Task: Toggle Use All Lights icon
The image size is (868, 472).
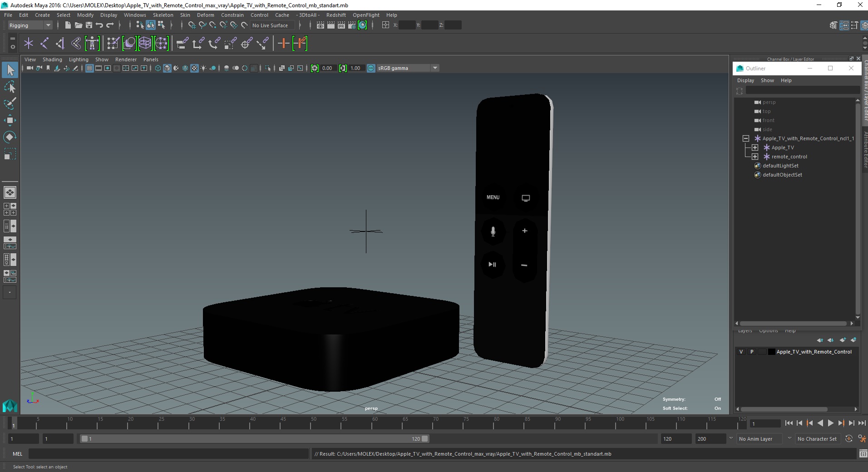Action: (203, 68)
